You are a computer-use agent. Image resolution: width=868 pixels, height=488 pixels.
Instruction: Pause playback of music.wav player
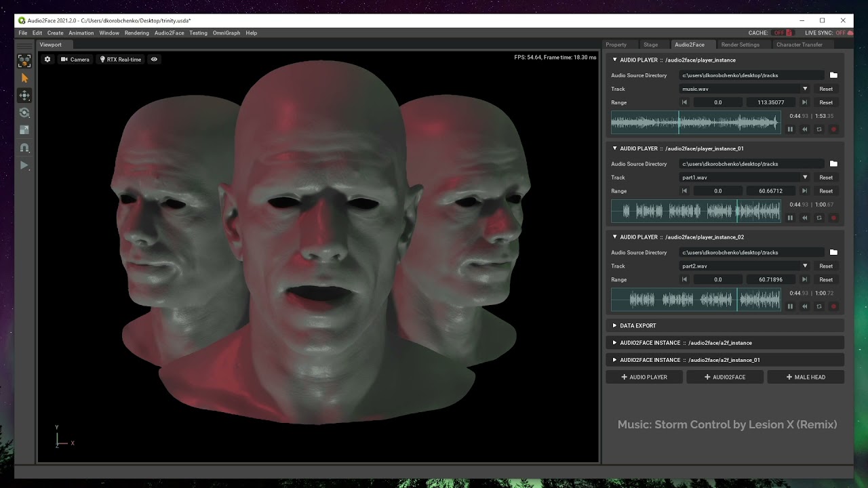tap(790, 129)
